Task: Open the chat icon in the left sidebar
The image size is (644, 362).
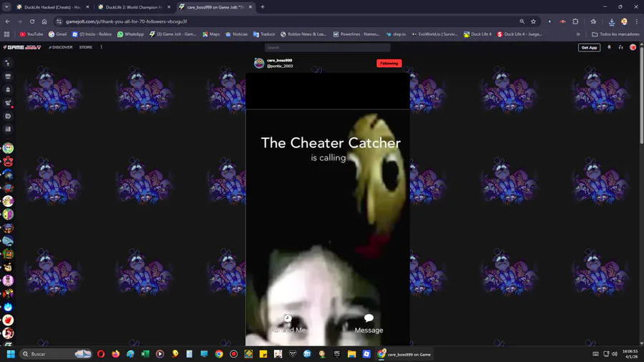Action: [x=8, y=63]
